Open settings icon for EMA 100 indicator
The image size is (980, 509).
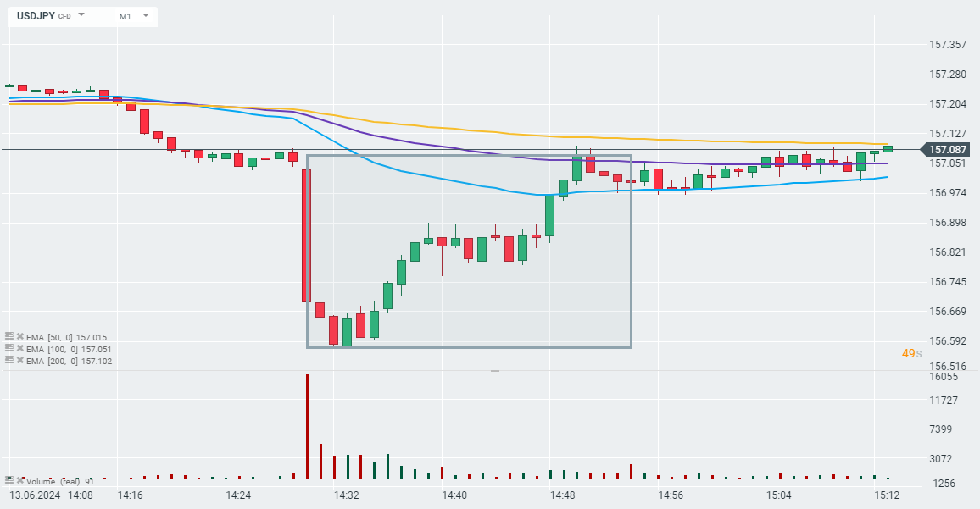(x=9, y=348)
